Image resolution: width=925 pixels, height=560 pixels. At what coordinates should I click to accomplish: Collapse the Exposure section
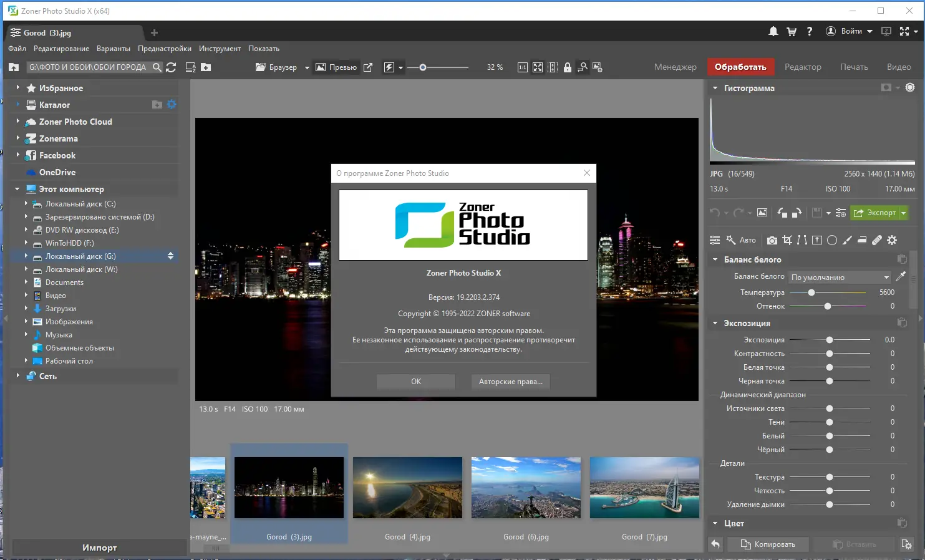tap(715, 323)
